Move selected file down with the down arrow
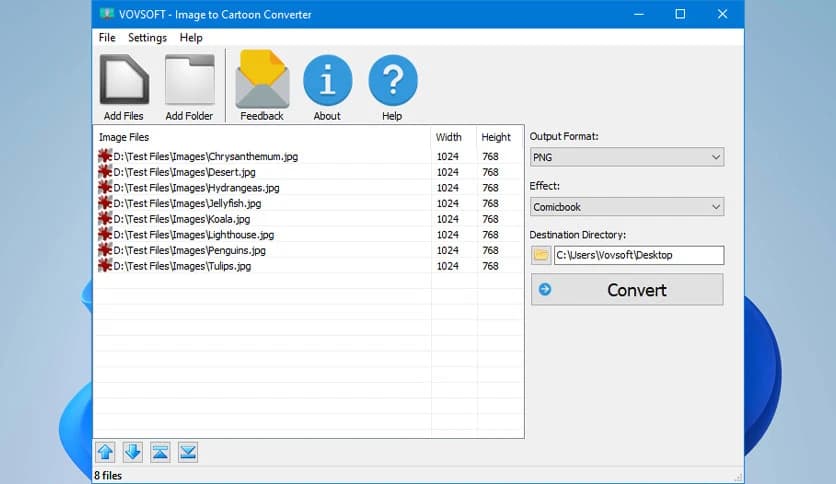 coord(133,453)
